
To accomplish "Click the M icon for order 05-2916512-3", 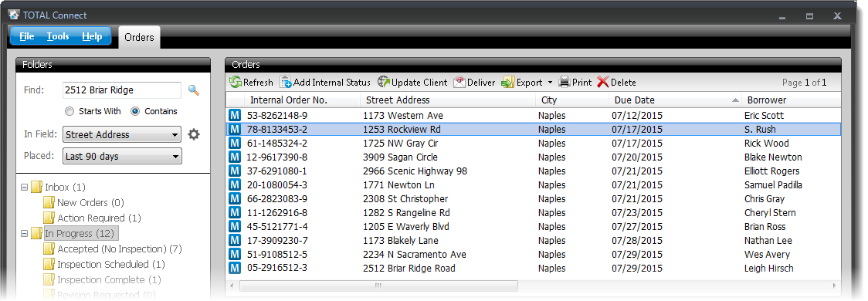I will [x=235, y=269].
